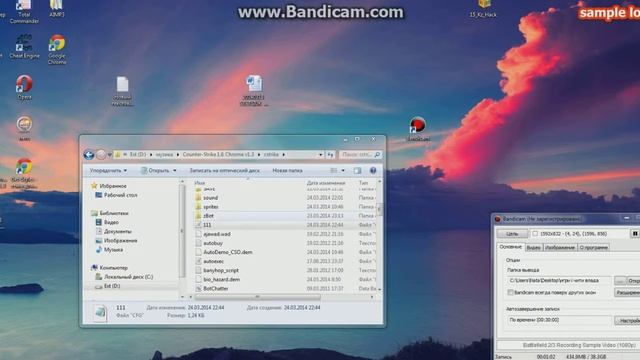
Task: Open the Chrome shortcut below the yellow icon
Action: pyautogui.click(x=24, y=173)
